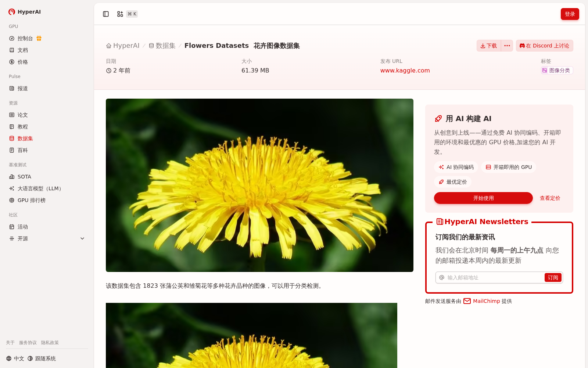Click the 查看定价 view pricing link

click(x=550, y=198)
